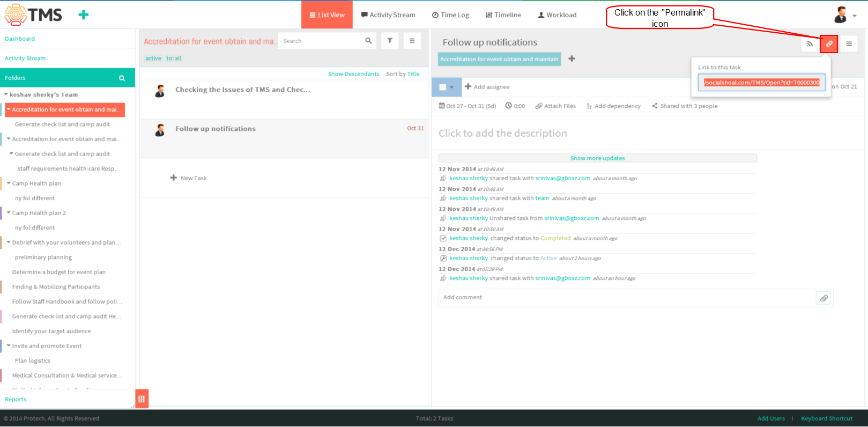This screenshot has width=868, height=427.
Task: Open Keyboard Shortcut link in footer
Action: 826,418
